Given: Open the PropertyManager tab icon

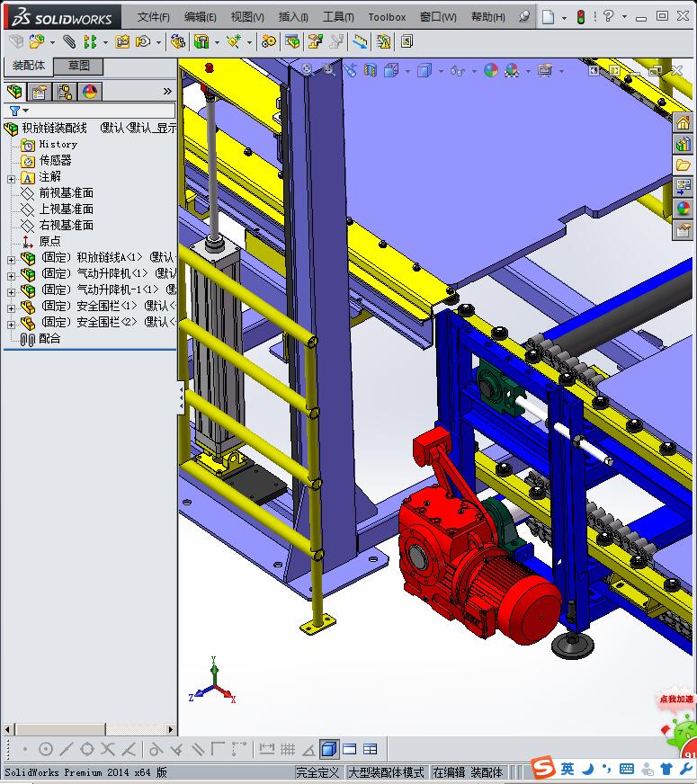Looking at the screenshot, I should (x=39, y=92).
